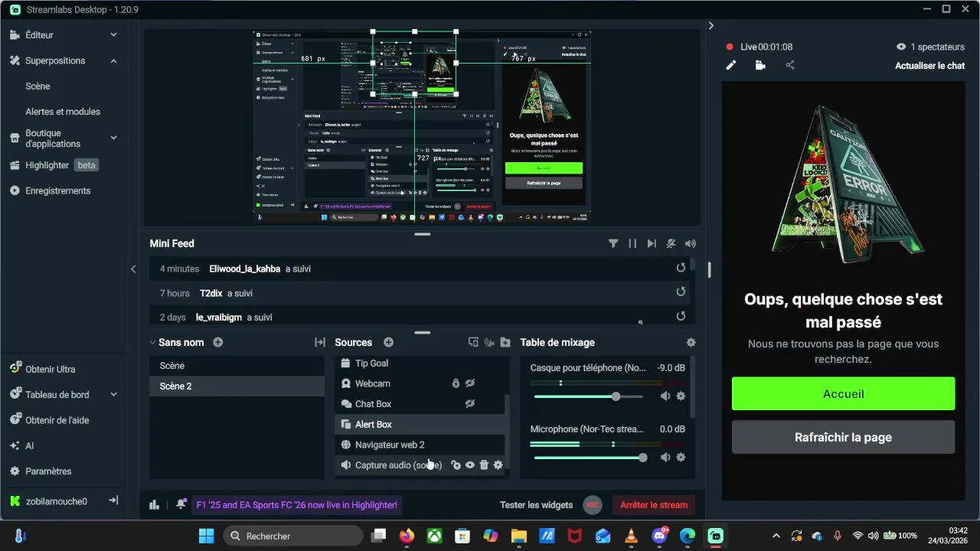Click the video camera icon in chat header
The height and width of the screenshot is (551, 980).
click(760, 66)
